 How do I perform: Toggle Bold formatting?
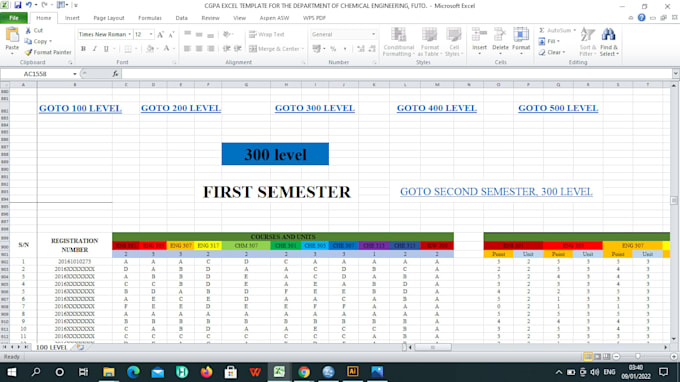[x=83, y=49]
